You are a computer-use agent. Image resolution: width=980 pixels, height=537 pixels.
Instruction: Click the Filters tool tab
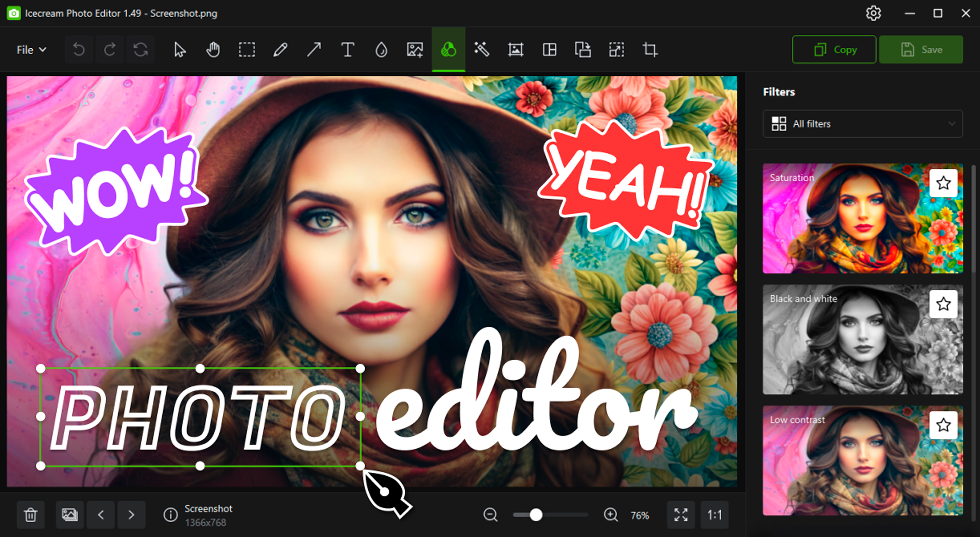pos(449,50)
